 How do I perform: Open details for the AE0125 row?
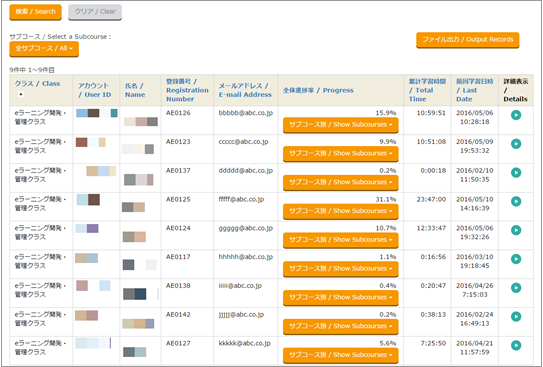(x=516, y=201)
